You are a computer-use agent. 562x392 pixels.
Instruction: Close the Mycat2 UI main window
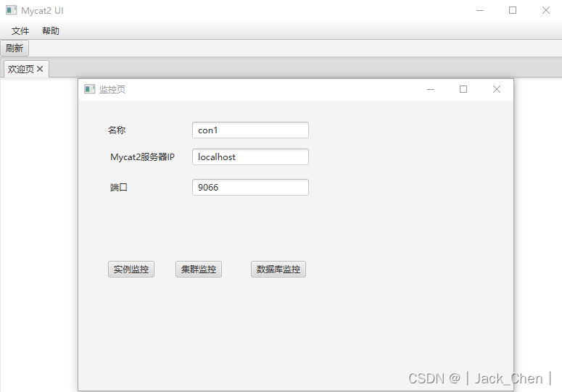[546, 10]
